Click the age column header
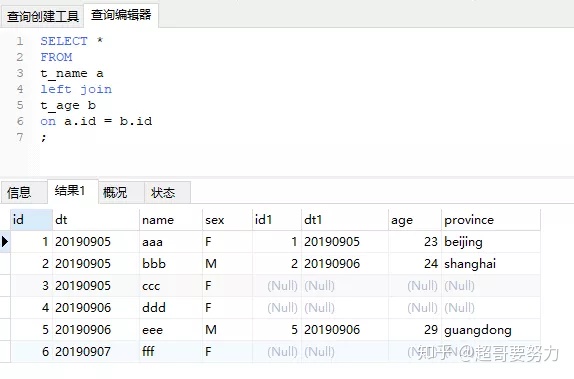 click(415, 220)
